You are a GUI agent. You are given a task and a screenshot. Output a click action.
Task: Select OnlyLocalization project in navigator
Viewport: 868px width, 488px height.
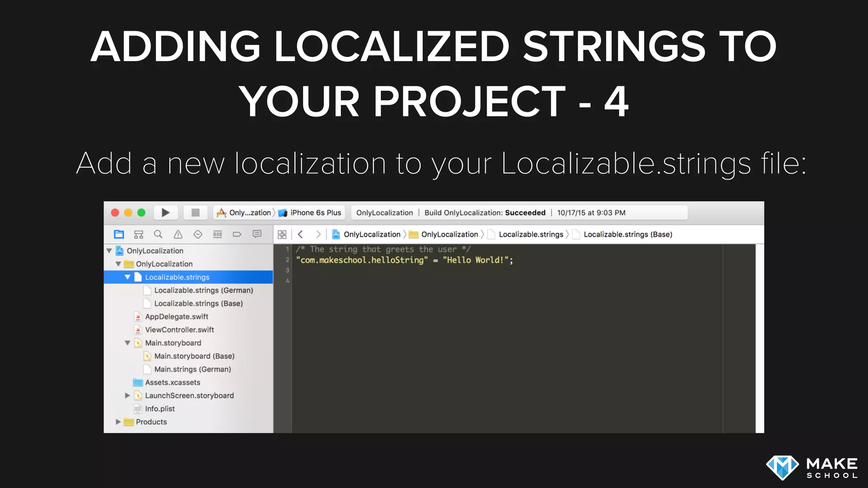150,251
